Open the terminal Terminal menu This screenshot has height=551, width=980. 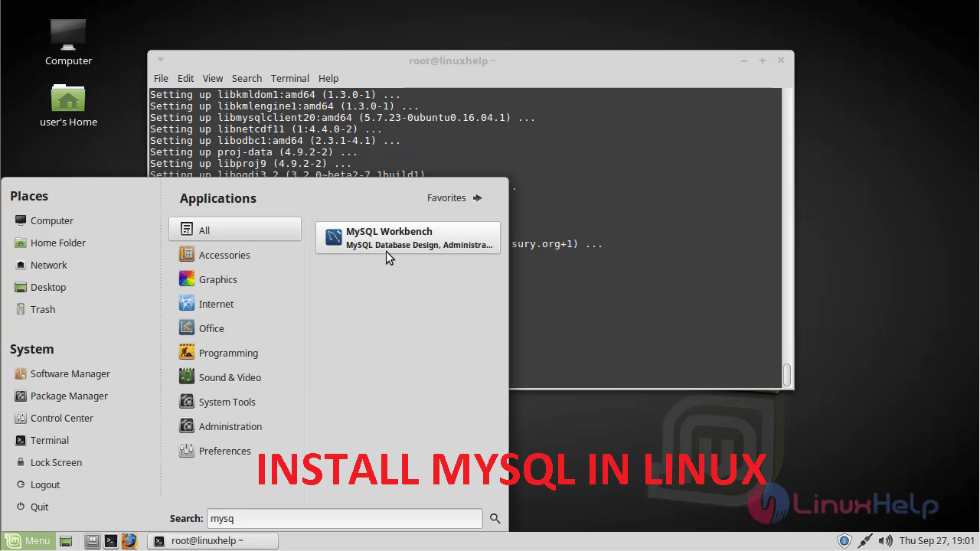pyautogui.click(x=290, y=78)
